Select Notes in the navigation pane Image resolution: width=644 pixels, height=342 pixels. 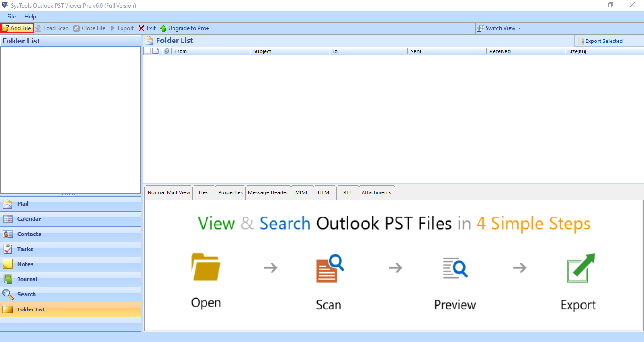click(71, 264)
